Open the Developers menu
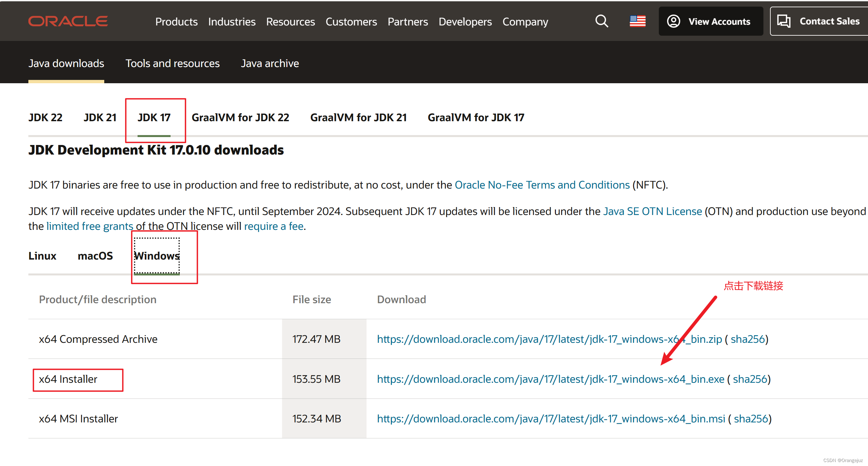Image resolution: width=868 pixels, height=466 pixels. [465, 21]
